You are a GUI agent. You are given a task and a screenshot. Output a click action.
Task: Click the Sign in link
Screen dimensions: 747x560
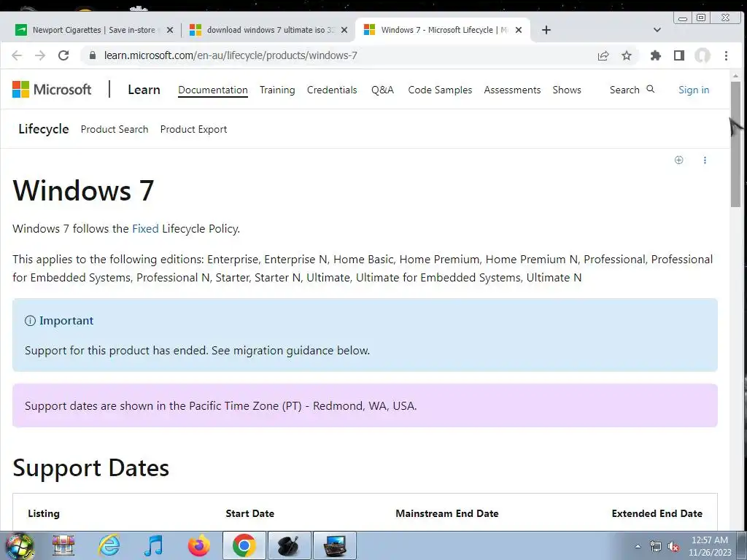pos(694,90)
